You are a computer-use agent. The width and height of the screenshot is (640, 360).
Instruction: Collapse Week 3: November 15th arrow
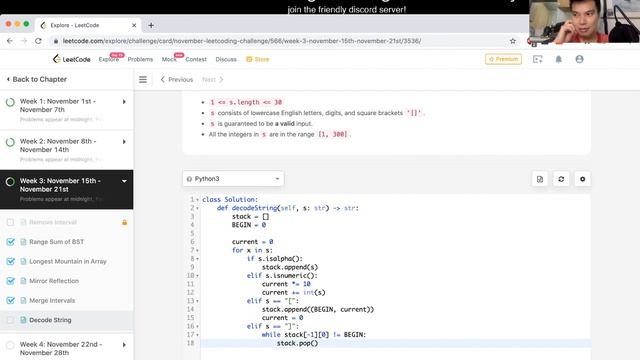coord(124,181)
